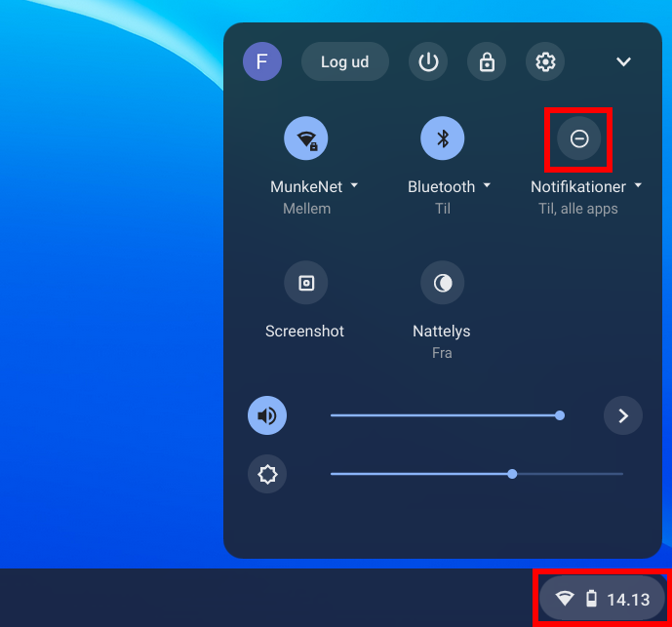Image resolution: width=672 pixels, height=627 pixels.
Task: Collapse the quick settings panel chevron
Action: (624, 61)
